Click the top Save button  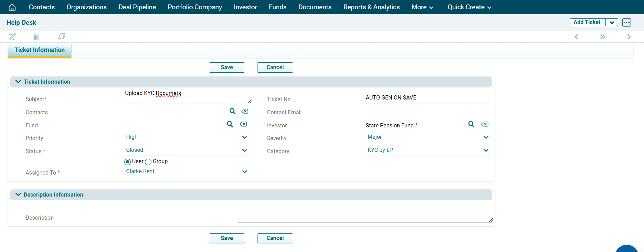[227, 67]
